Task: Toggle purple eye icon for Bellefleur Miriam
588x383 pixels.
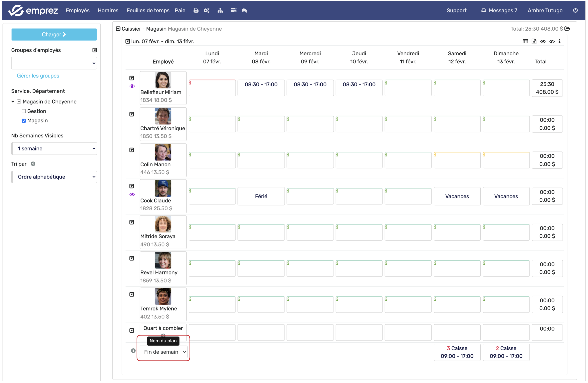Action: pos(132,86)
